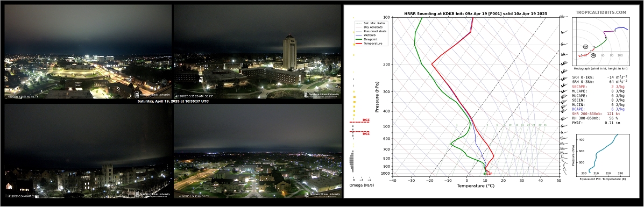Click the −40 temperature axis tick

point(393,180)
